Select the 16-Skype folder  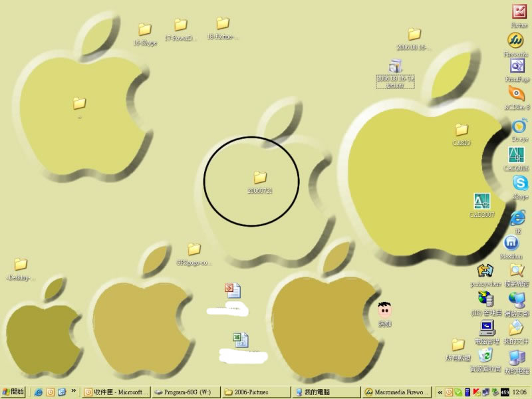pyautogui.click(x=145, y=29)
